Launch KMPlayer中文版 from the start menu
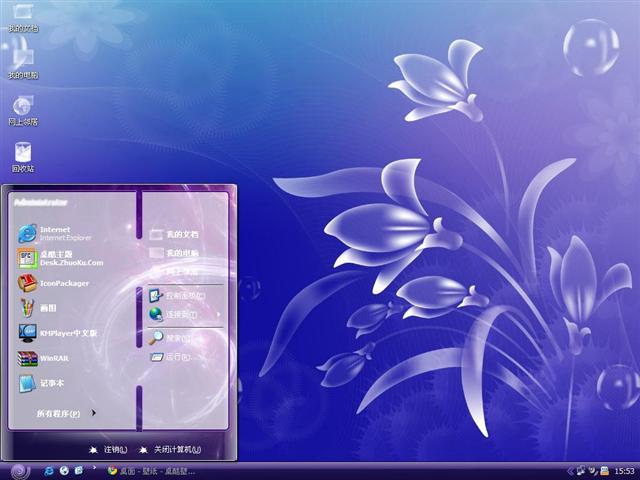The image size is (640, 480). pyautogui.click(x=57, y=333)
